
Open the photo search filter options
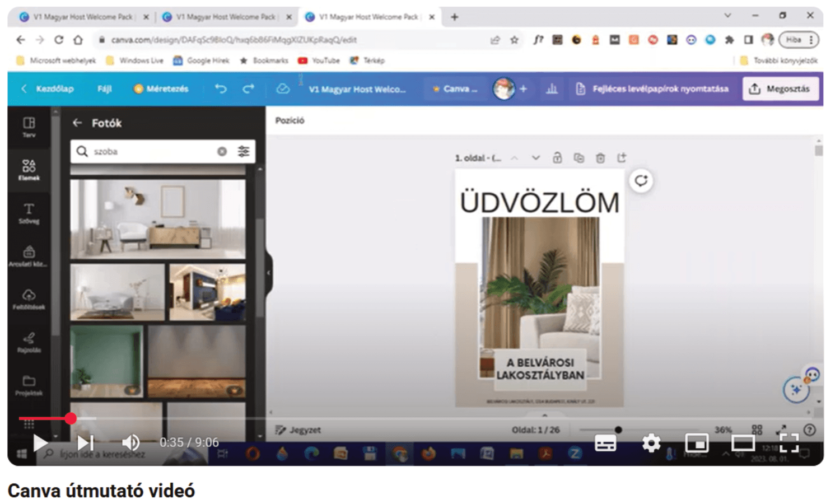click(244, 151)
